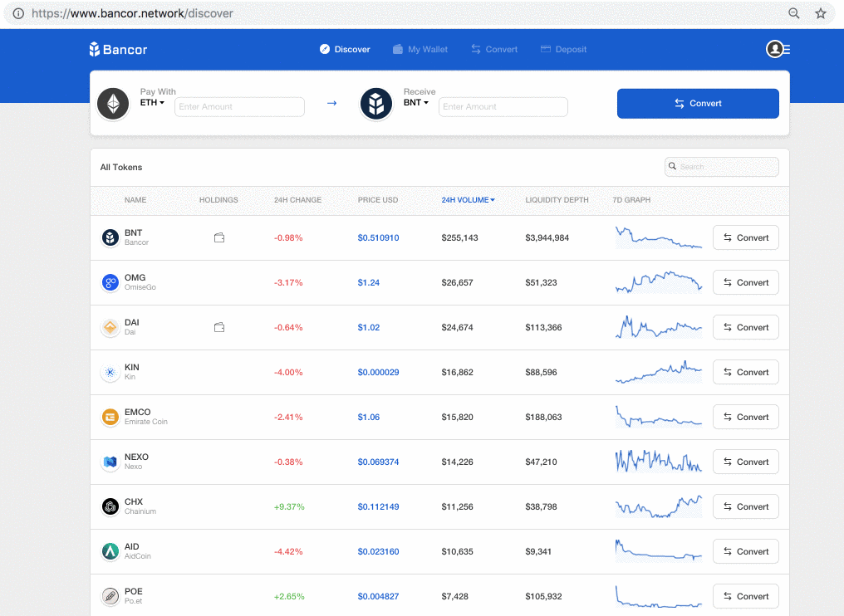Click the AID AidCoin token logo
Screen dimensions: 844x616
(110, 551)
